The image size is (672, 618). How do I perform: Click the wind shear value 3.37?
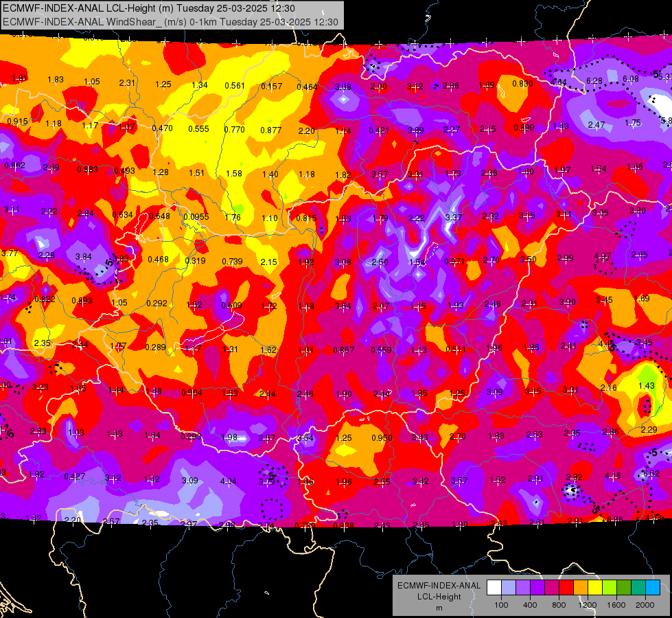tap(454, 217)
